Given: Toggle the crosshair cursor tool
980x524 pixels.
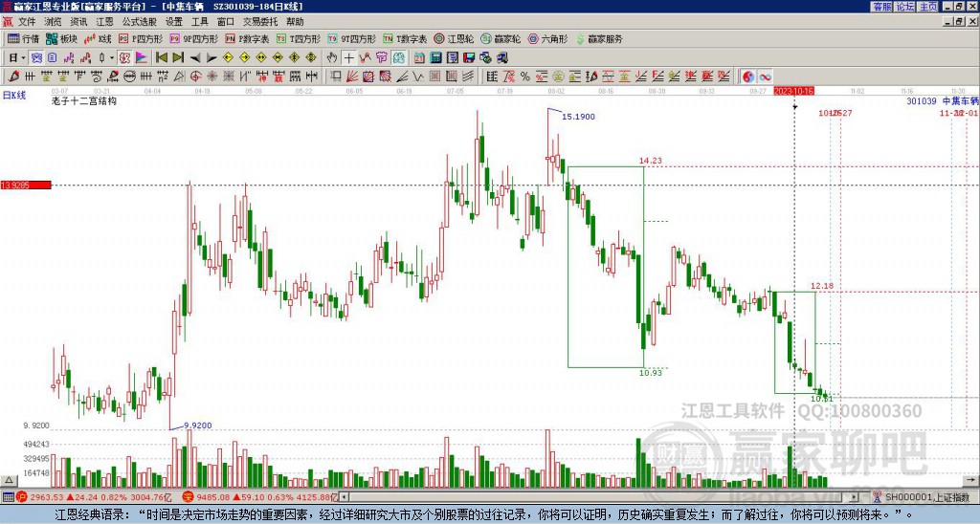Looking at the screenshot, I should [x=348, y=57].
